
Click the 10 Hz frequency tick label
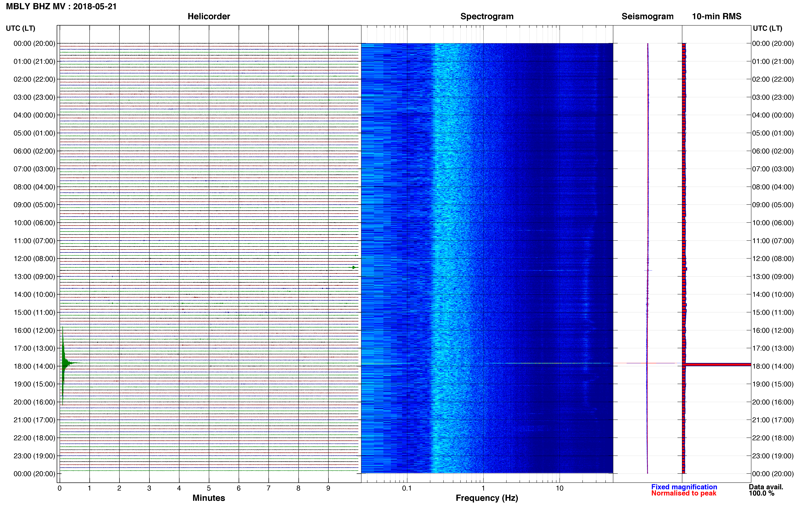click(559, 488)
